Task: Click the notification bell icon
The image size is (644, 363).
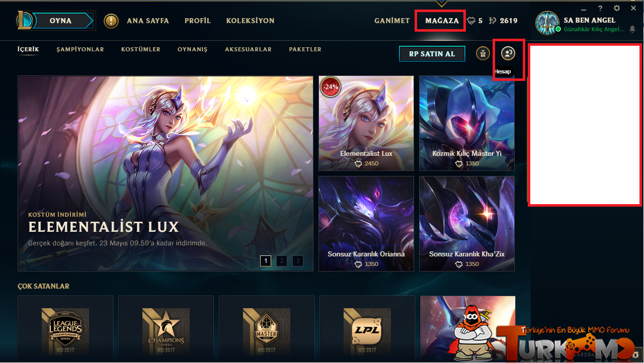Action: point(632,30)
